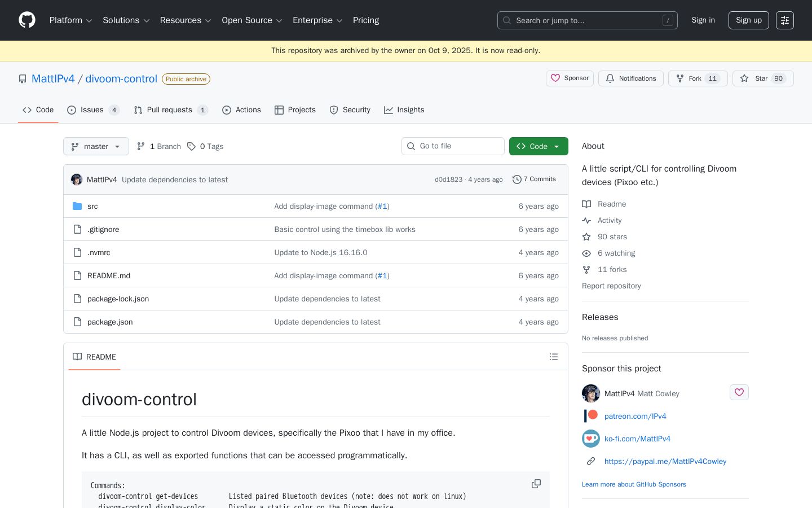The image size is (812, 508).
Task: Switch to the Pull requests tab
Action: [171, 110]
